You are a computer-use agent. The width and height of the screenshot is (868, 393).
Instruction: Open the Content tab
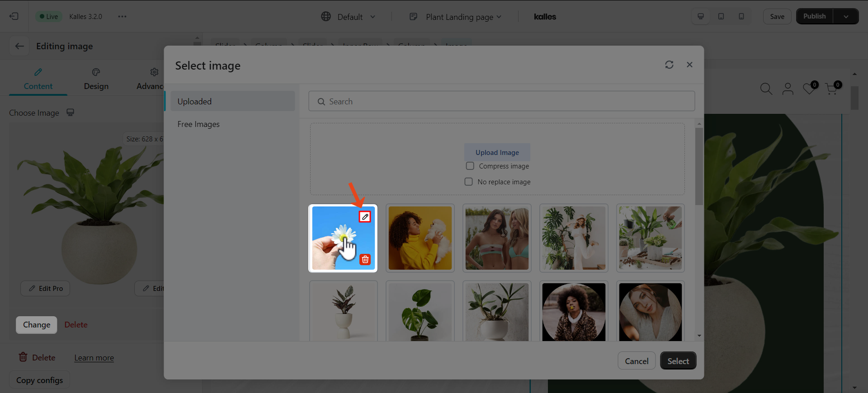[x=38, y=80]
